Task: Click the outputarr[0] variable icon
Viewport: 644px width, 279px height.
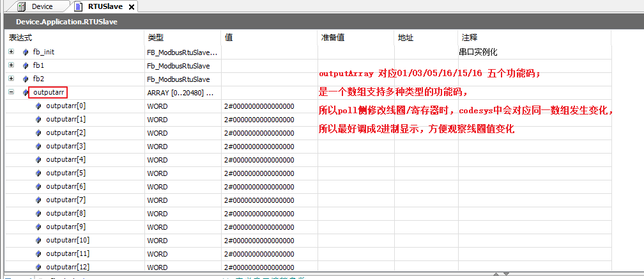Action: (x=38, y=106)
